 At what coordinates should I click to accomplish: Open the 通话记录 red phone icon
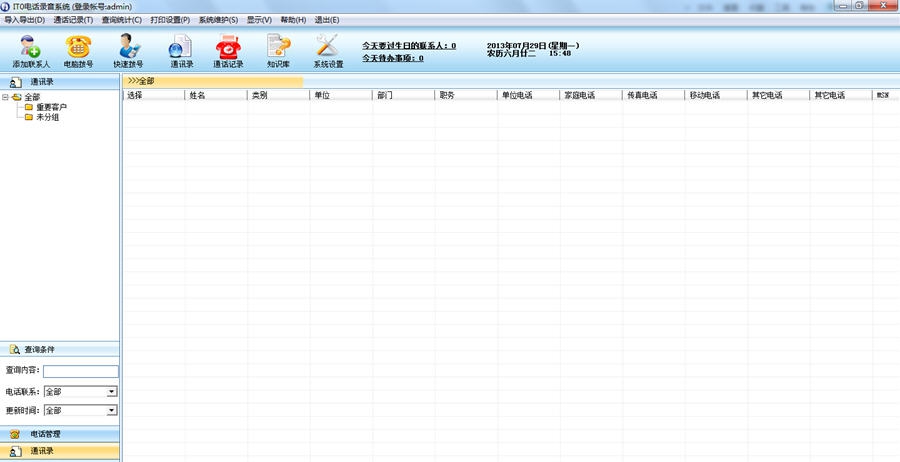[x=228, y=46]
